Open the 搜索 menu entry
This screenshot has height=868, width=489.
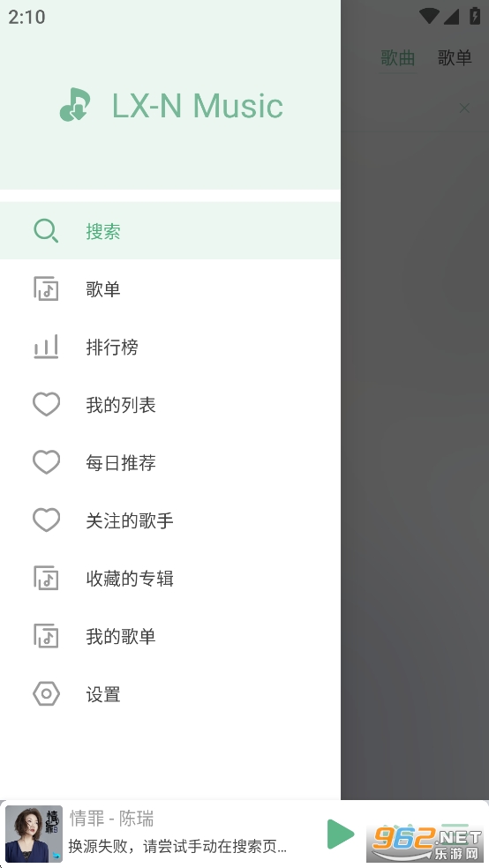[x=170, y=231]
